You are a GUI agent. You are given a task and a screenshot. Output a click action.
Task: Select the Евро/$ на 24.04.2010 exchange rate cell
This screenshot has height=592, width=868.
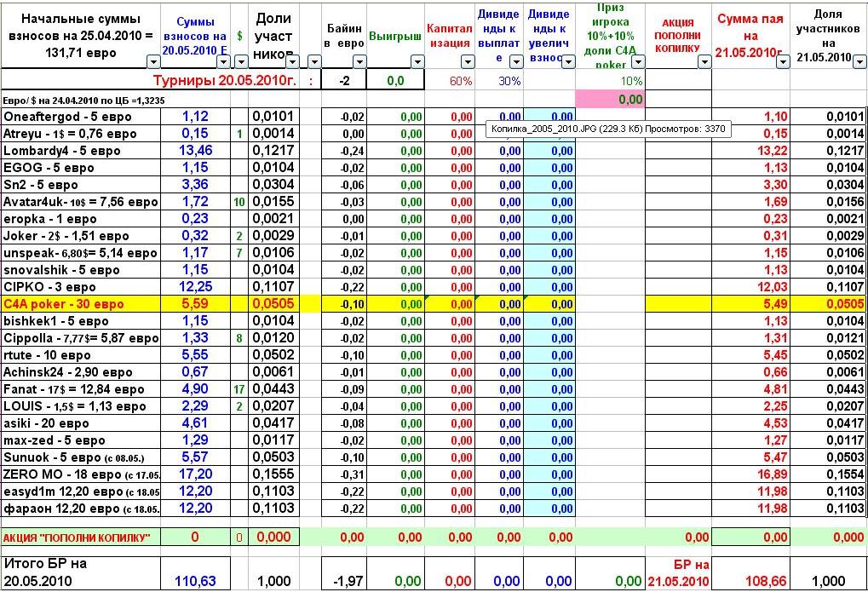point(83,101)
